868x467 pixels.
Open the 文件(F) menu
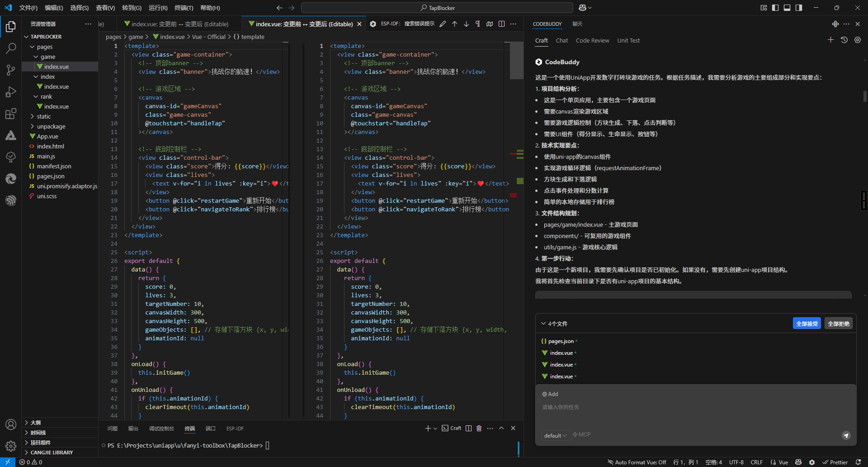(28, 8)
